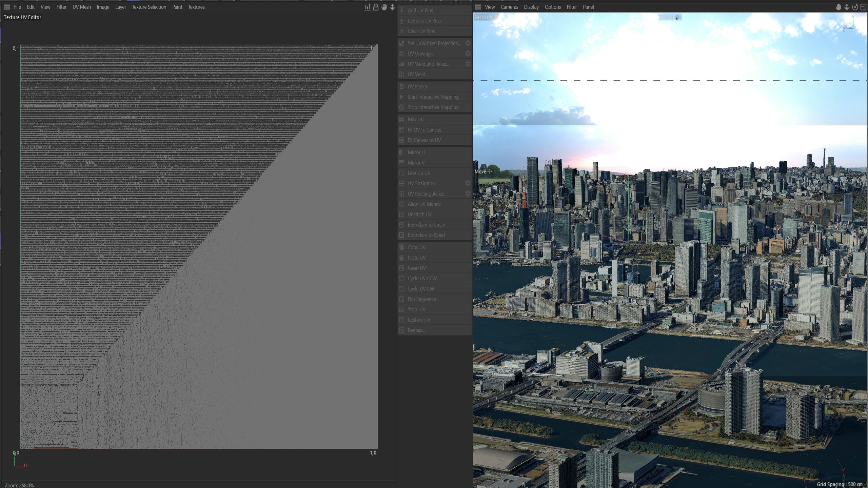Click histogram icon in UV editor header

pos(367,7)
